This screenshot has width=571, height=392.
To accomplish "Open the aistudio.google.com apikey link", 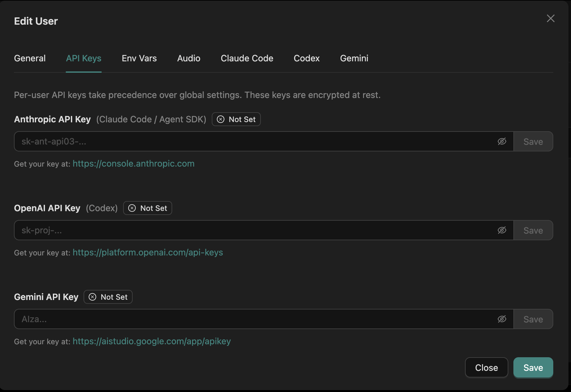I will coord(152,341).
